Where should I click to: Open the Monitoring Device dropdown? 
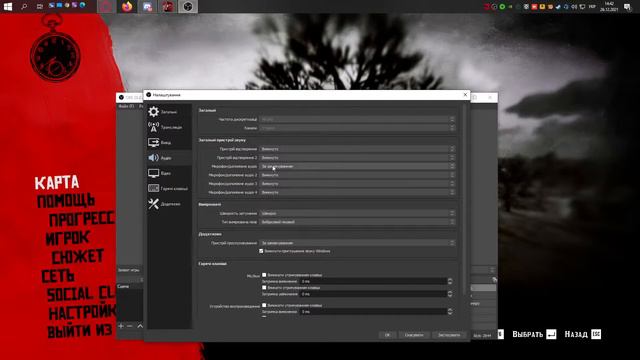tap(357, 243)
